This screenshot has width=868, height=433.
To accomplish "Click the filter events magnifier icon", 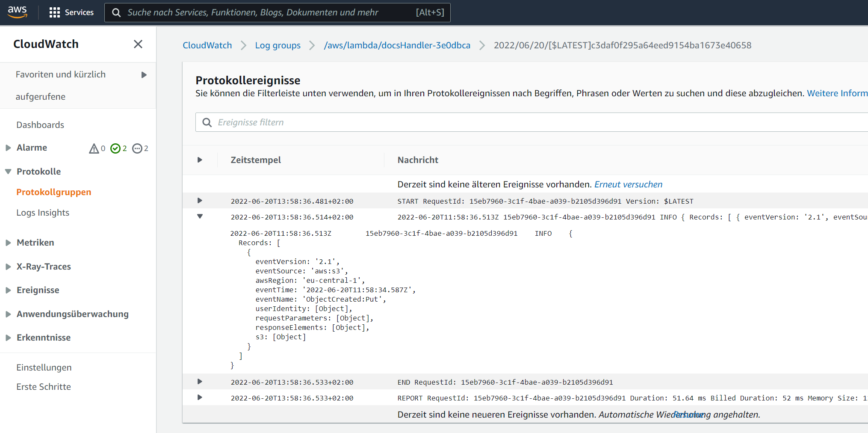I will click(x=207, y=122).
